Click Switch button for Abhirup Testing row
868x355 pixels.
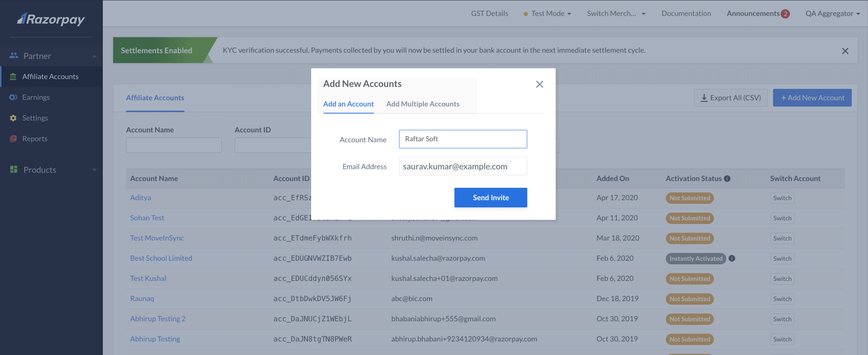[782, 340]
